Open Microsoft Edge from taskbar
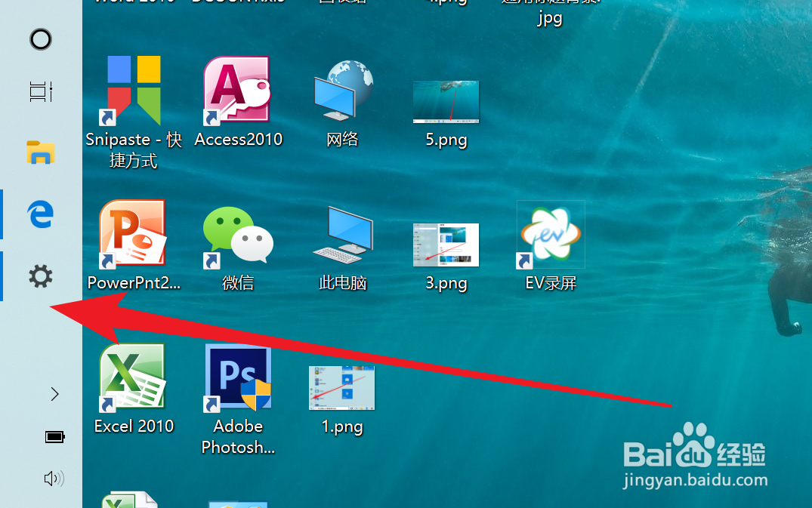This screenshot has width=812, height=508. [40, 214]
